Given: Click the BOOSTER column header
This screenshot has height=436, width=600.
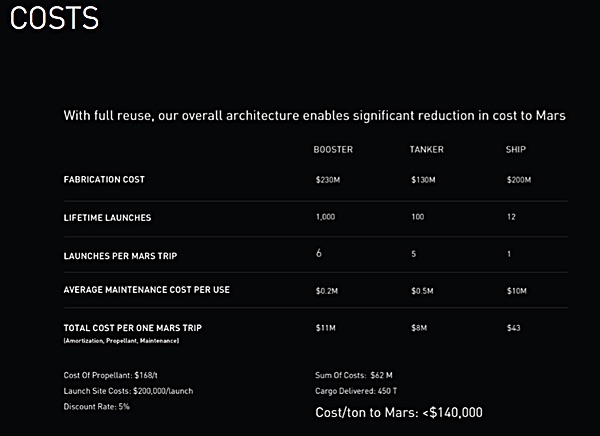Looking at the screenshot, I should [x=333, y=150].
